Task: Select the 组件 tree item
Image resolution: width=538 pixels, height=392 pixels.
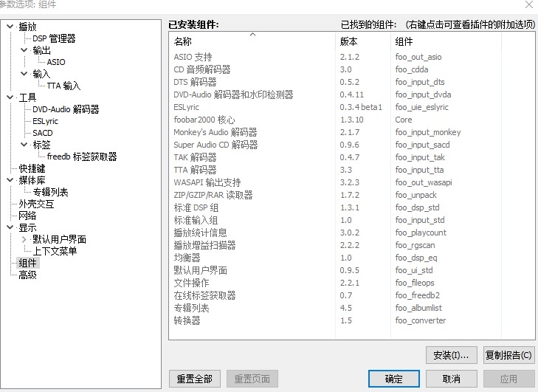Action: click(x=28, y=263)
